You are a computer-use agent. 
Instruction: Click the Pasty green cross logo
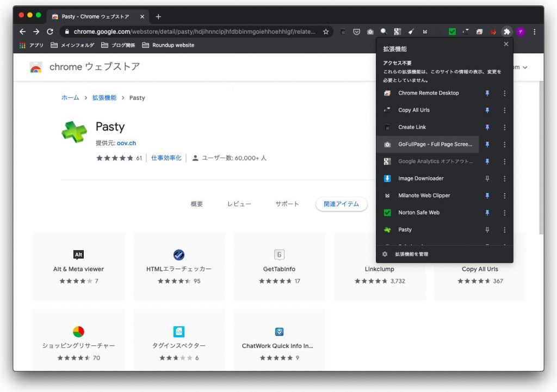tap(74, 132)
